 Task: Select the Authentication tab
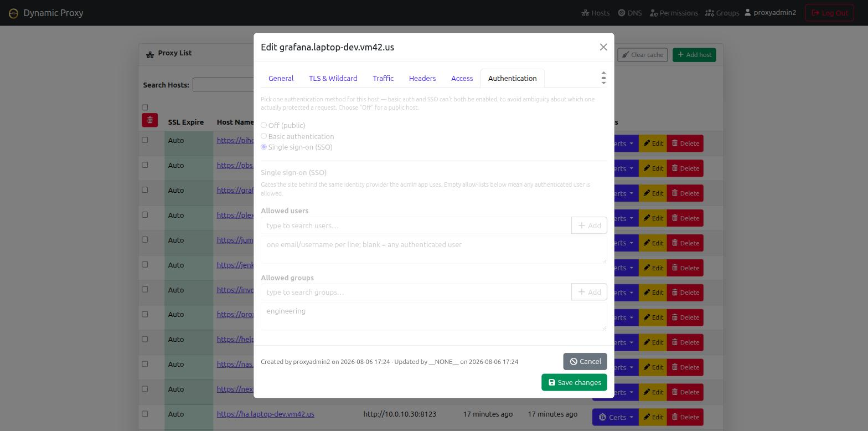[513, 78]
